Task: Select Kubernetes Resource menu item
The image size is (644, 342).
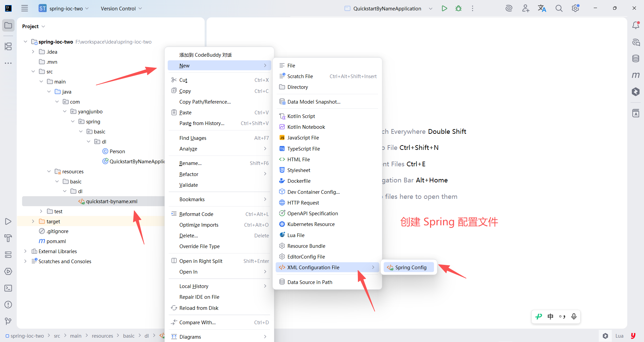Action: point(327,224)
